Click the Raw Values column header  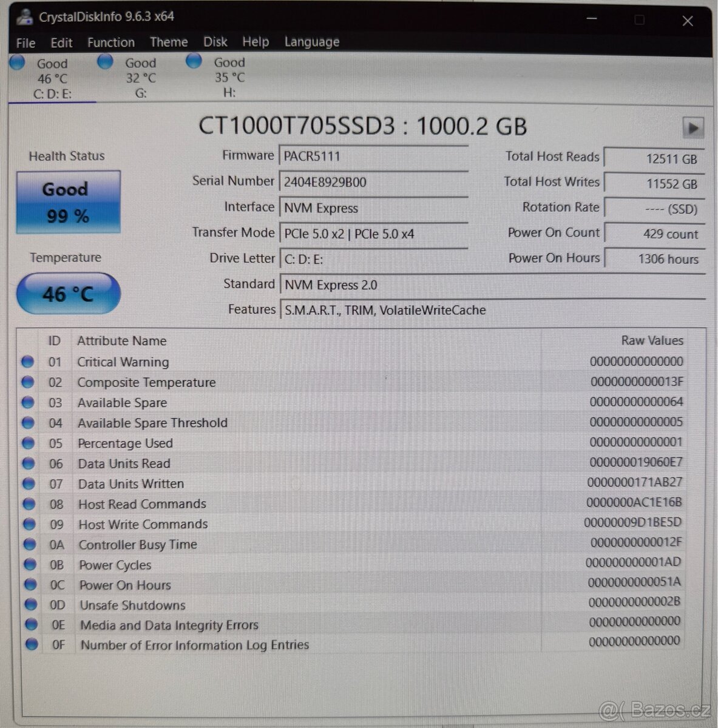(651, 340)
